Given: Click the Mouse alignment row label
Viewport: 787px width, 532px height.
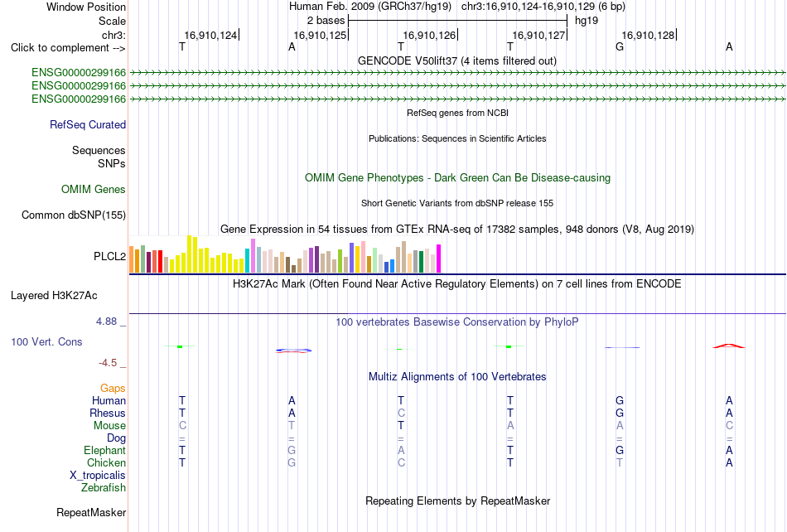Looking at the screenshot, I should (109, 426).
